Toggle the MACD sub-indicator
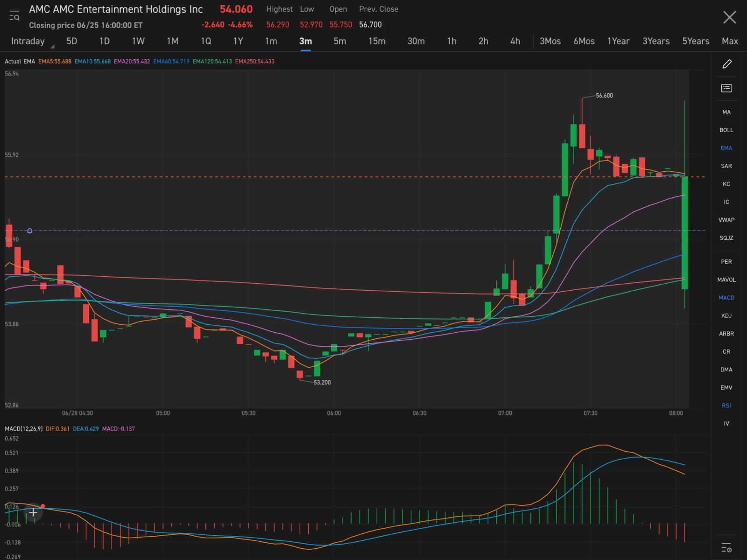Image resolution: width=747 pixels, height=560 pixels. click(726, 298)
